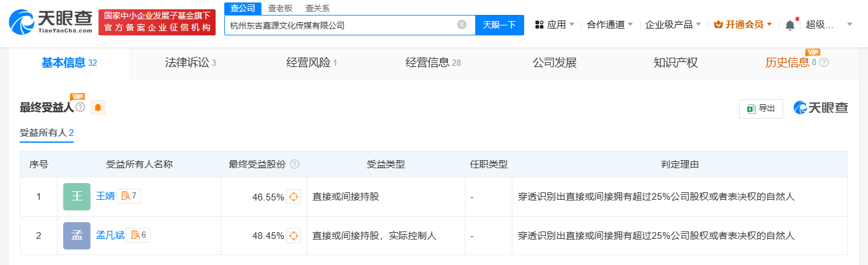Open 孟凡斌's profile link
Screen dimensions: 868x265
(111, 235)
